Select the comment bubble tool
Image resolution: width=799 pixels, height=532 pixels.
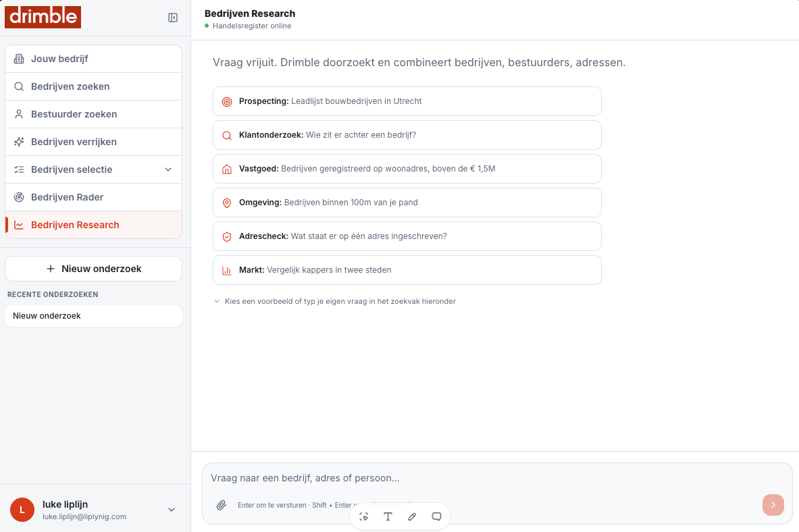point(437,516)
